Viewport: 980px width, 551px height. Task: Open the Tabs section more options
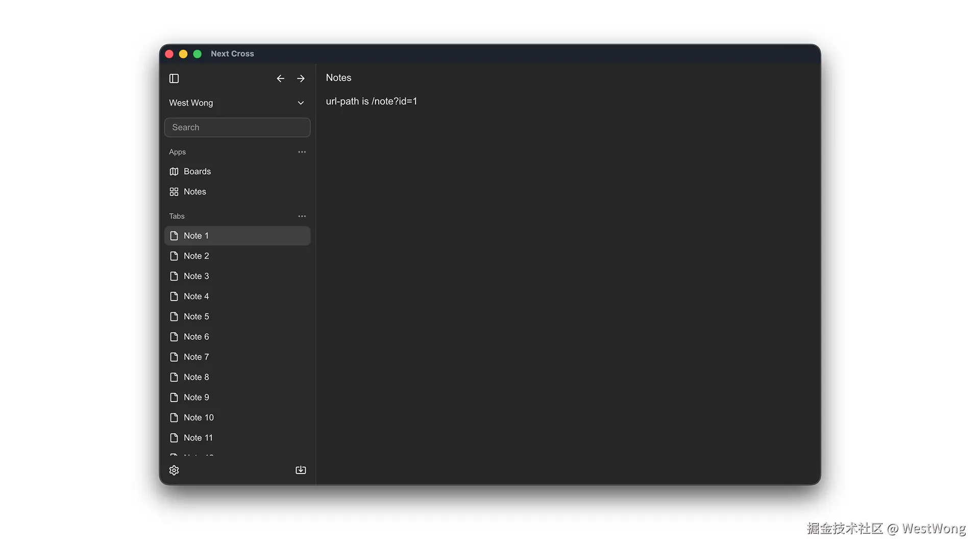302,216
